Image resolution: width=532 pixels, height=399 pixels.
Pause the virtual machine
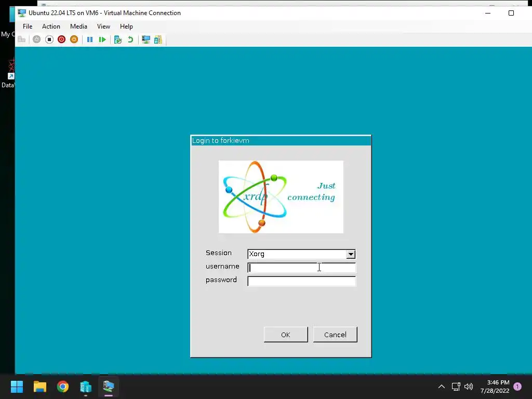pos(90,39)
